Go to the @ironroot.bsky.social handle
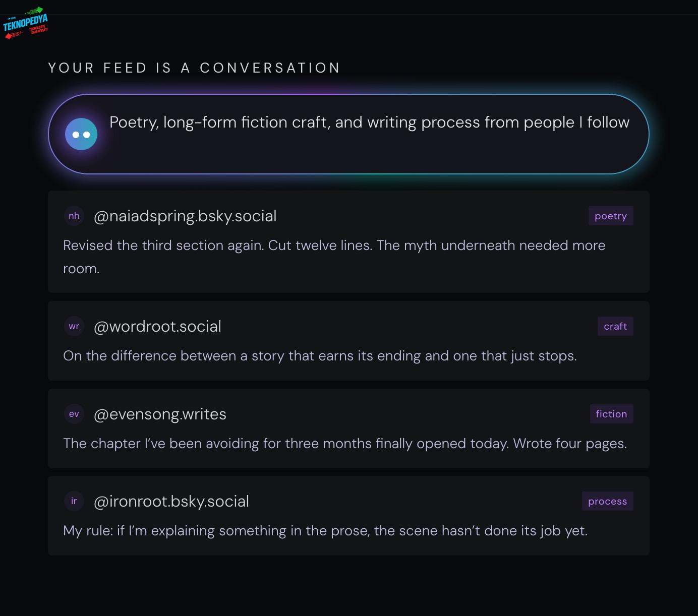 coord(171,501)
